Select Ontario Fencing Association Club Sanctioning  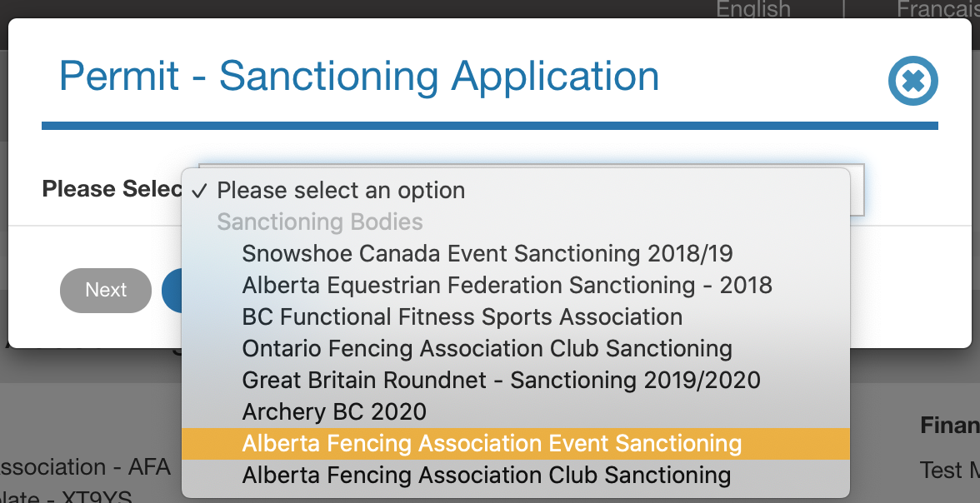[487, 348]
